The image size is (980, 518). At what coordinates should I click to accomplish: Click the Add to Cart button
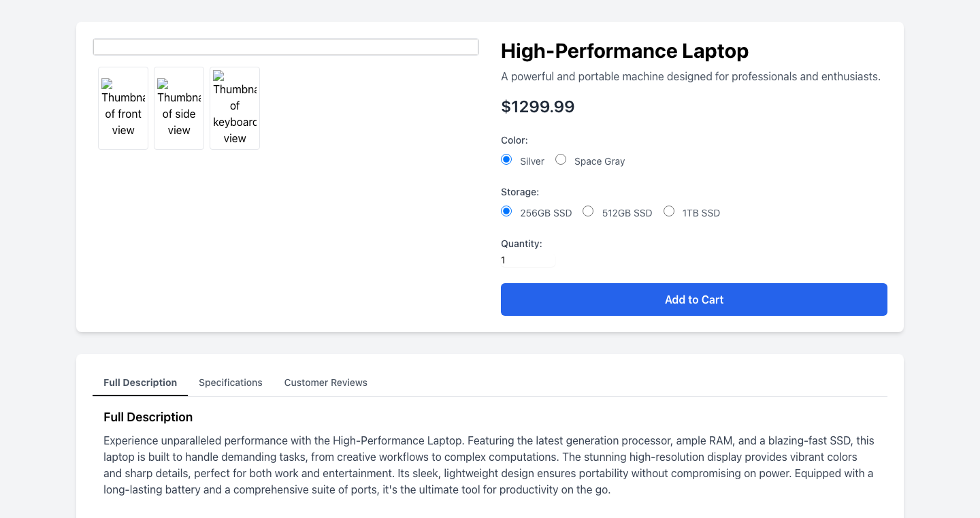pyautogui.click(x=693, y=300)
